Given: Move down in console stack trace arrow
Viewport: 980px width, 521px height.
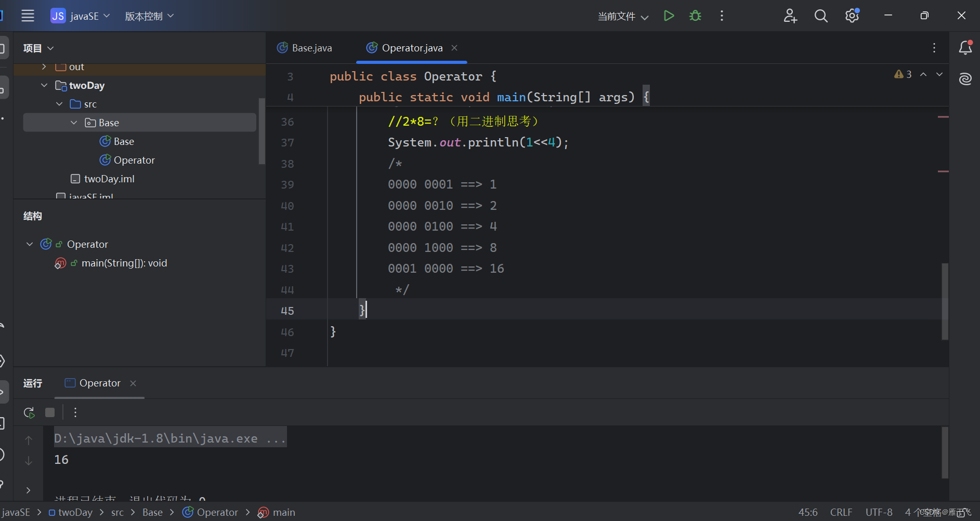Looking at the screenshot, I should point(29,461).
